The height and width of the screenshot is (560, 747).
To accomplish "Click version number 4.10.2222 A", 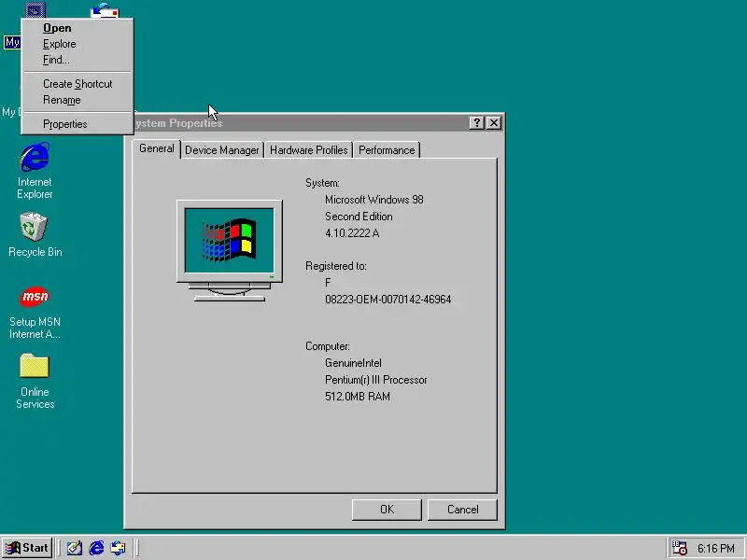I will [x=352, y=232].
